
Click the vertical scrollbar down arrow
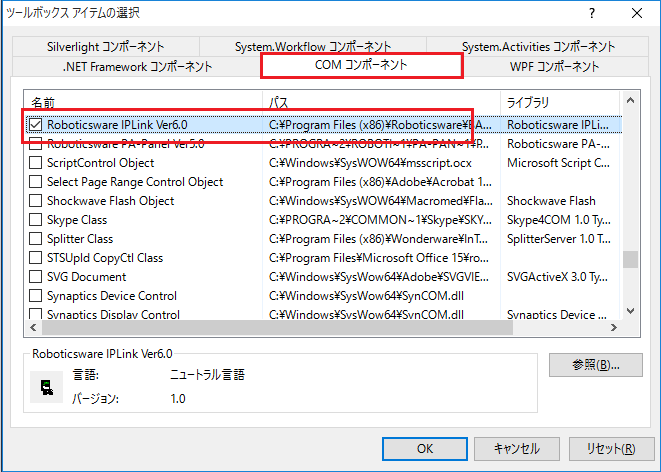(631, 313)
